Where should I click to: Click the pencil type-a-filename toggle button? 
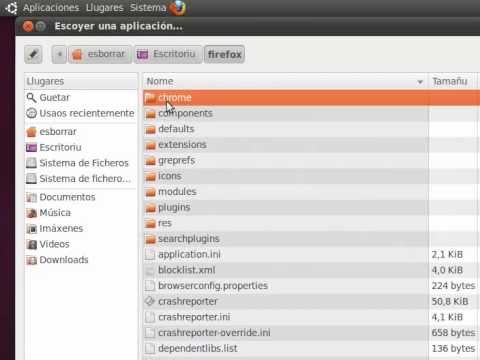click(x=33, y=54)
